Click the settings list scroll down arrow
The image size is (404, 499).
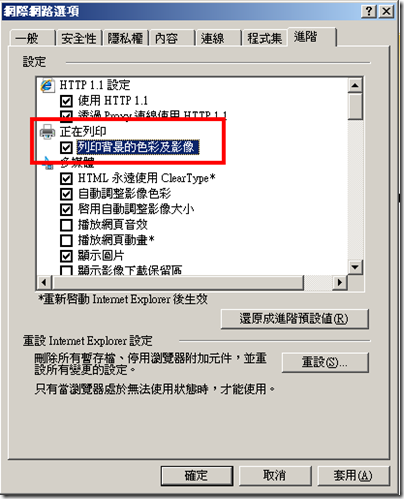[x=355, y=267]
